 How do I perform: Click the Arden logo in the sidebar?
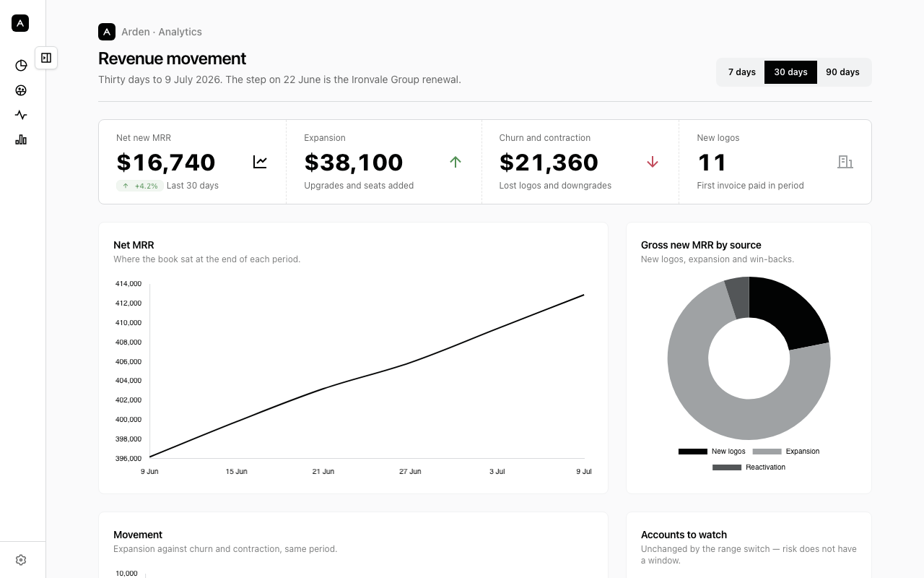20,23
